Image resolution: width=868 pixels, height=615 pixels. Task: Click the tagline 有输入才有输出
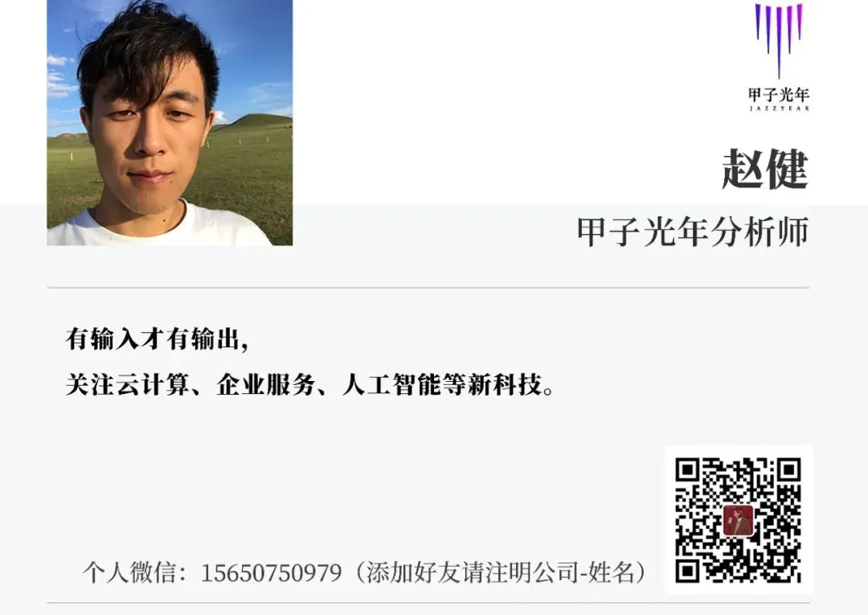(152, 338)
